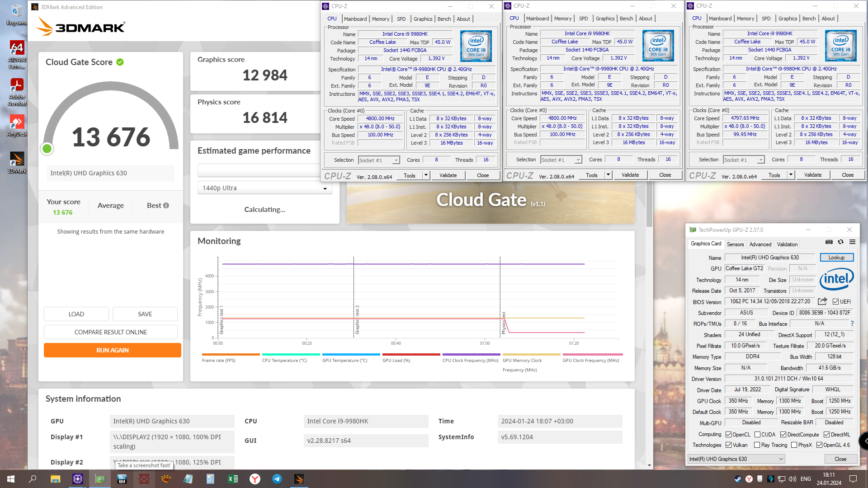Toggle the DirectCompute checkbox
868x488 pixels.
click(783, 435)
